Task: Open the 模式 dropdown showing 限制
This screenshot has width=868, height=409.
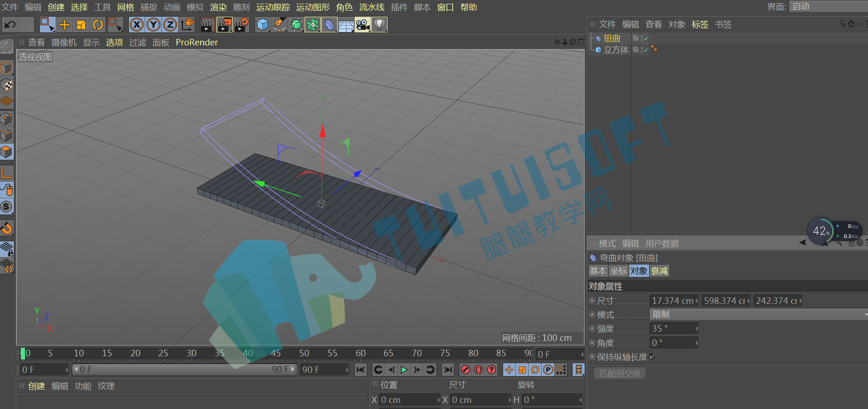Action: [x=759, y=315]
